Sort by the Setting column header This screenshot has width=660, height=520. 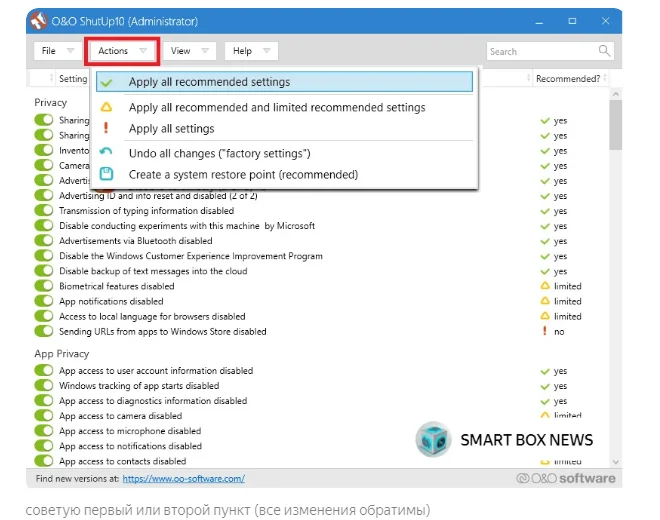click(x=72, y=78)
